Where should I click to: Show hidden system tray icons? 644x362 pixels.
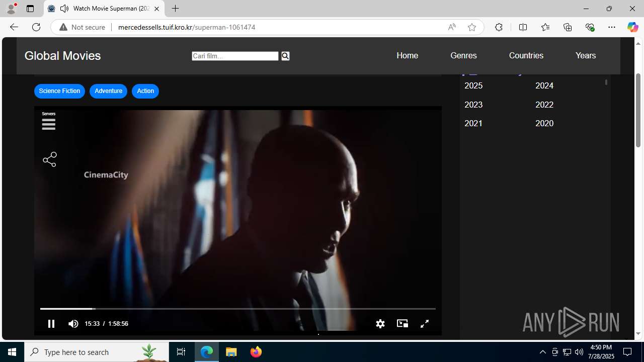542,352
